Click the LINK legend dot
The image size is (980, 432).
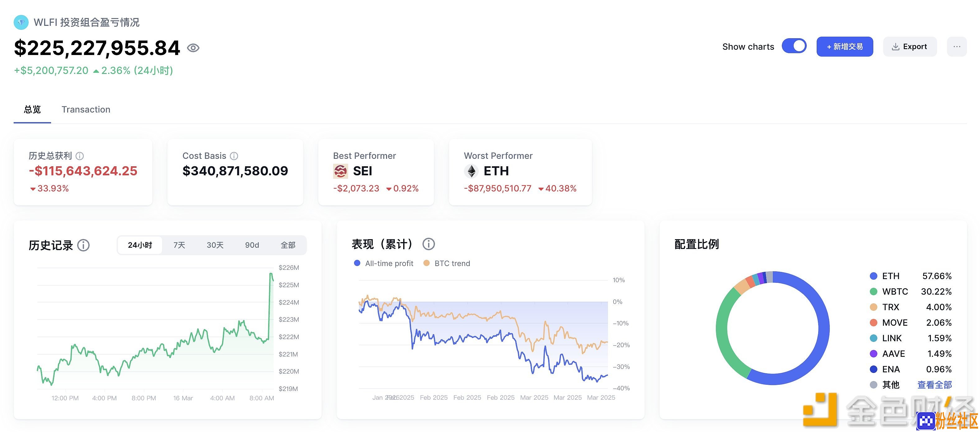[874, 338]
